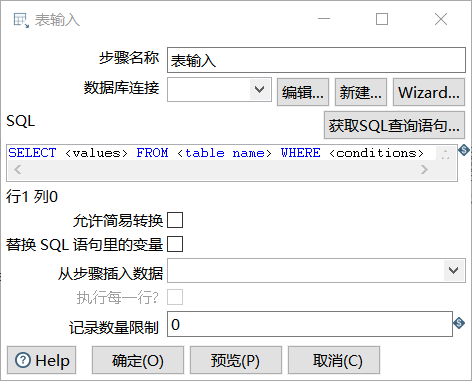
Task: Toggle the 替换 SQL 语句里的变量 checkbox
Action: pyautogui.click(x=175, y=244)
